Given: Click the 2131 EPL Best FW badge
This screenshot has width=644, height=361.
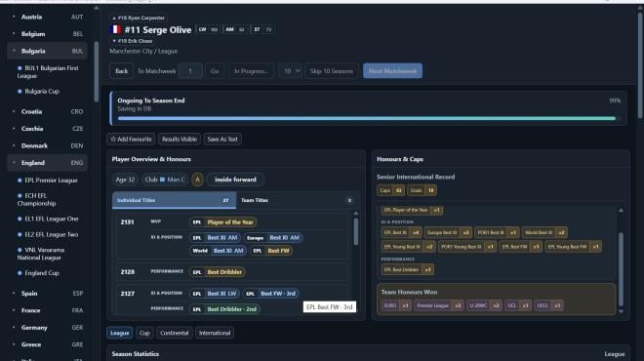Looking at the screenshot, I should point(271,251).
